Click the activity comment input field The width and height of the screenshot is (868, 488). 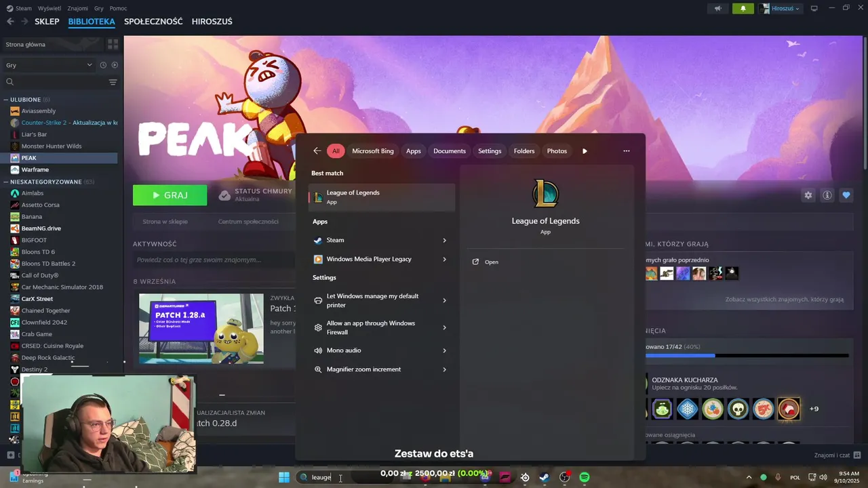click(214, 260)
